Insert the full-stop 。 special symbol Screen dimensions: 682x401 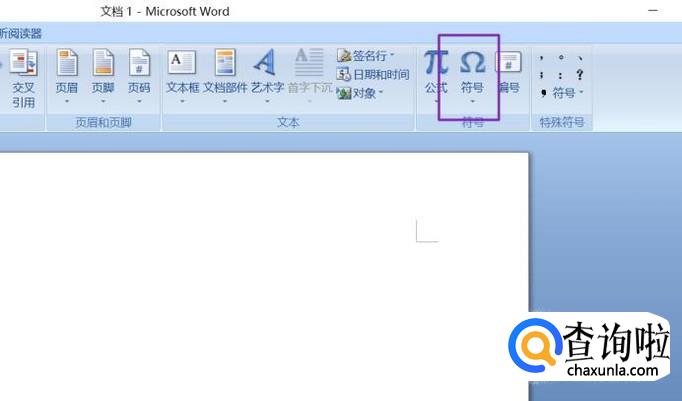tap(561, 57)
